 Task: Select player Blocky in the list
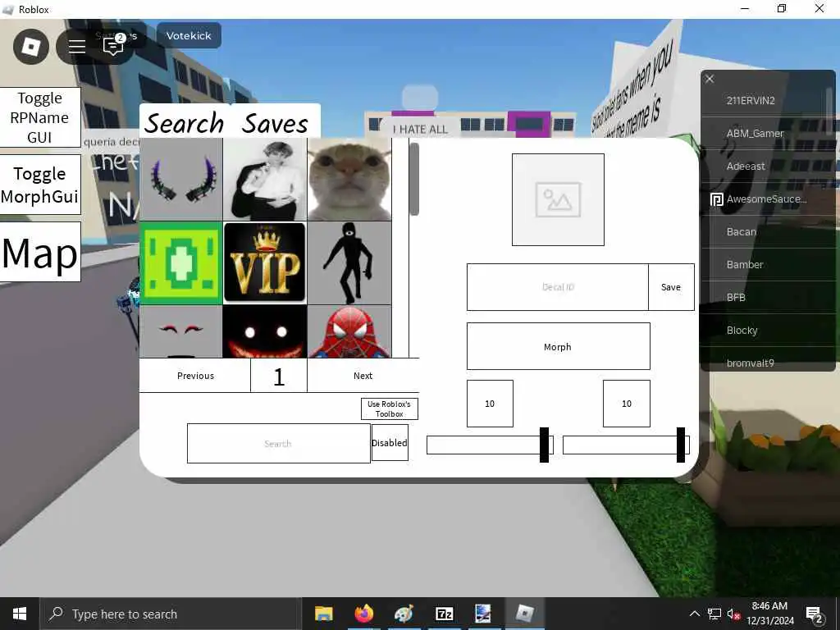click(767, 331)
